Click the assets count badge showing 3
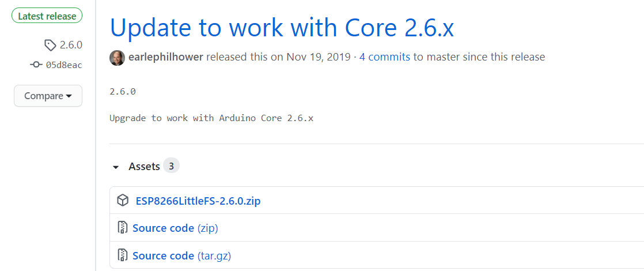This screenshot has width=644, height=271. tap(171, 166)
